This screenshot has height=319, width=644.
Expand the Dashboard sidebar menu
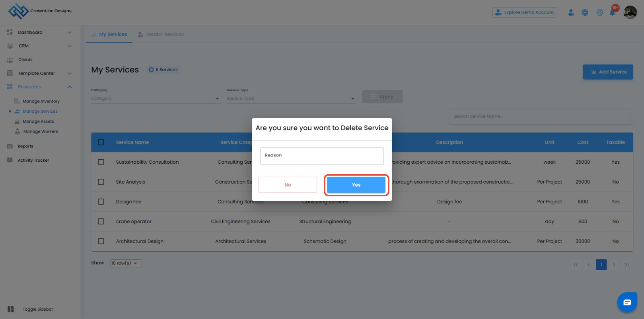[70, 32]
